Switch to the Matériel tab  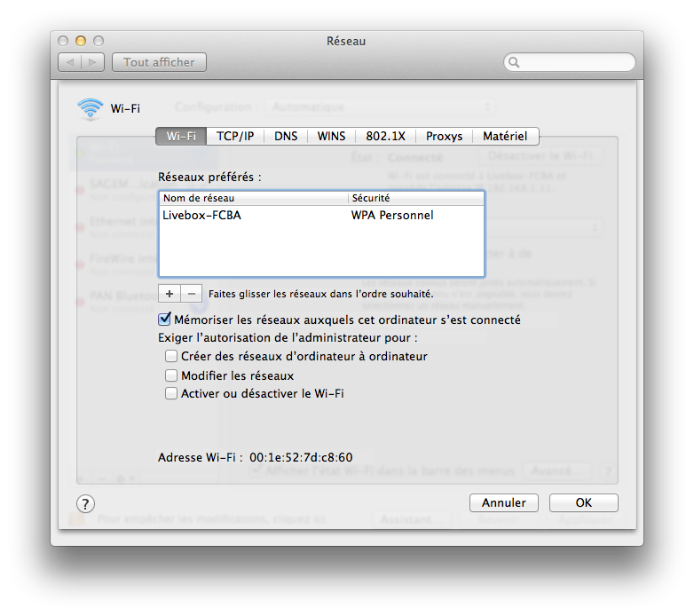point(505,136)
